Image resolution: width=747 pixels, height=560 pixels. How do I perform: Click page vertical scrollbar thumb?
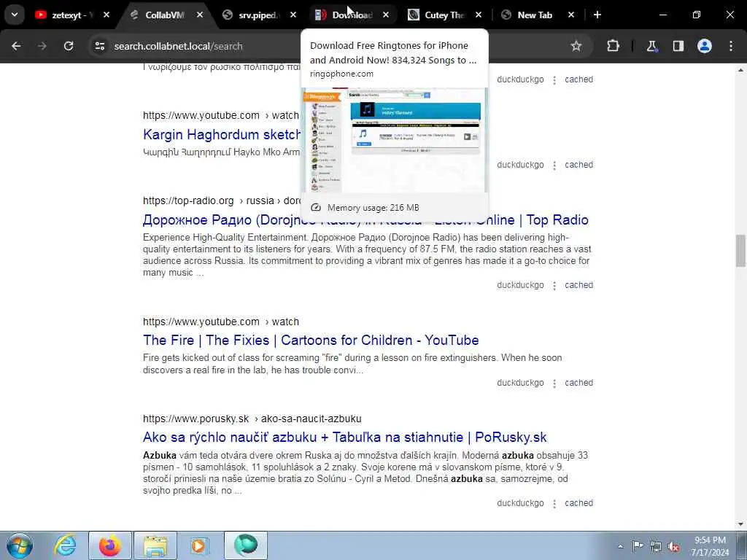pyautogui.click(x=740, y=251)
